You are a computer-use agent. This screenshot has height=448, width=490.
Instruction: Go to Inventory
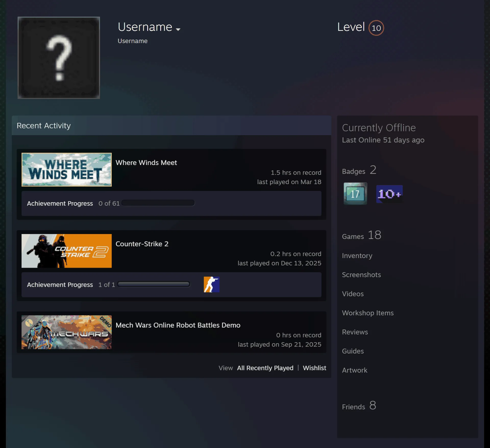tap(357, 256)
